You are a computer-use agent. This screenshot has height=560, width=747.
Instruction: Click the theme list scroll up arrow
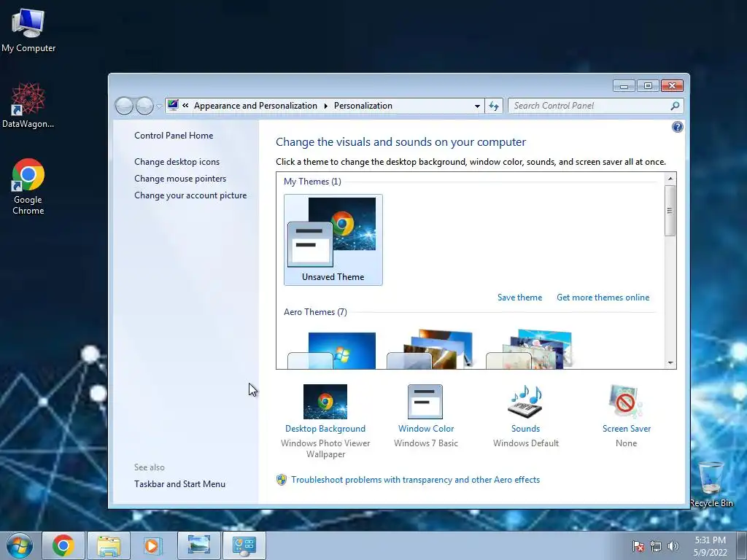(670, 179)
